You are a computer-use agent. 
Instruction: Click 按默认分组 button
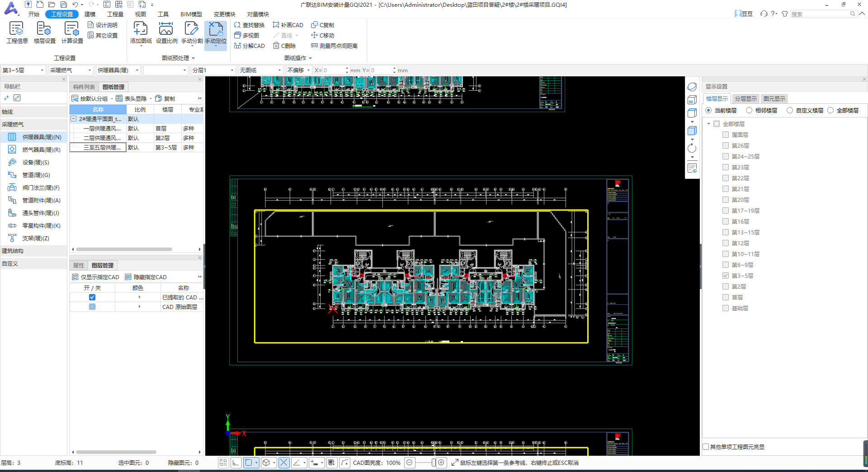[x=90, y=98]
